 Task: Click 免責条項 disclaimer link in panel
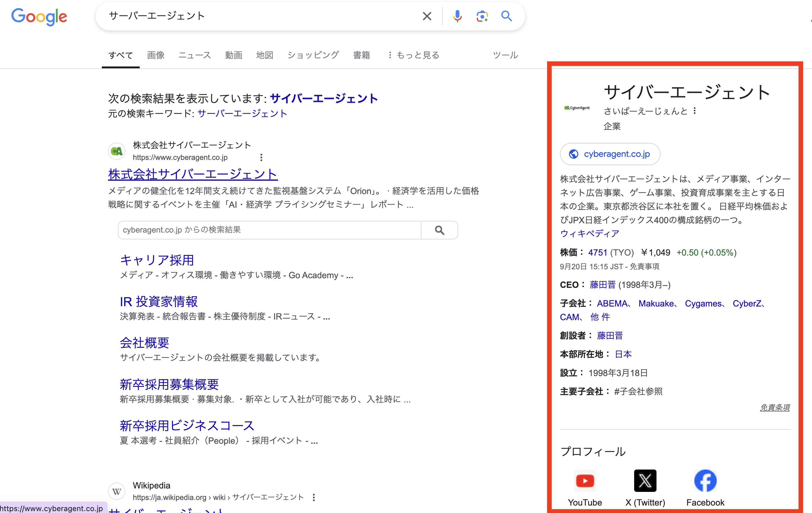(775, 407)
